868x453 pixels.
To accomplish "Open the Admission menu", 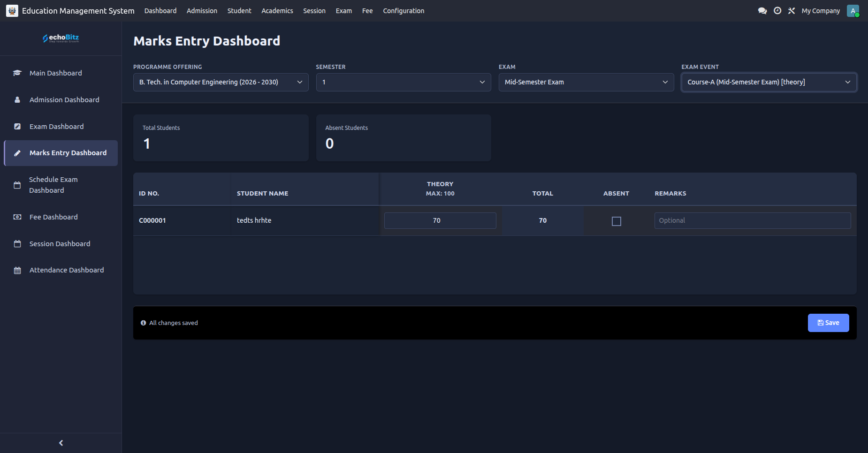I will [x=202, y=11].
